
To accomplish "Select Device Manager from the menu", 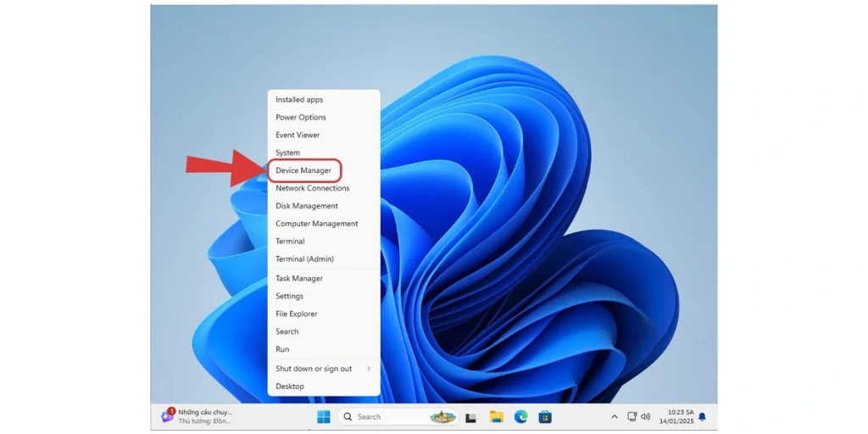I will (303, 170).
